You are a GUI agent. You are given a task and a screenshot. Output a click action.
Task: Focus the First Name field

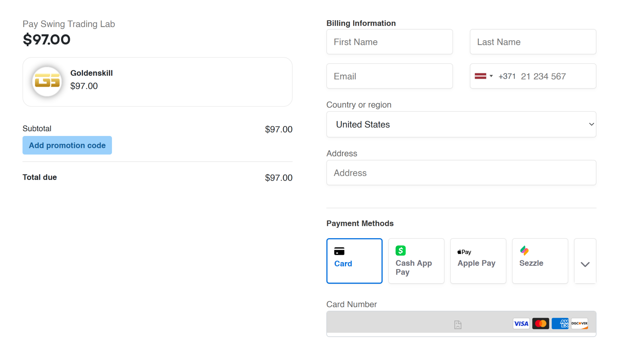pos(389,42)
